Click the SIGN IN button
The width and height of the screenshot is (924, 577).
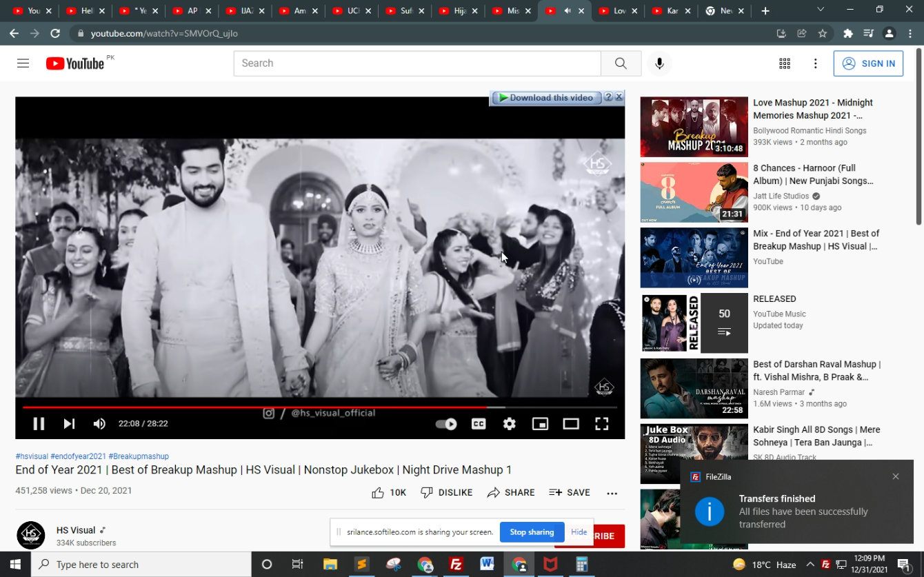(868, 63)
